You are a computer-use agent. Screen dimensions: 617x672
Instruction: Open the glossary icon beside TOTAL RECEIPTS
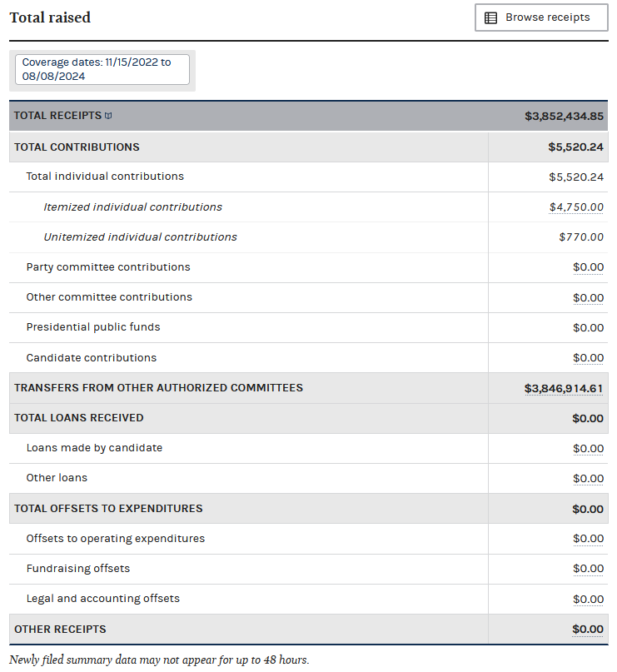(x=108, y=116)
